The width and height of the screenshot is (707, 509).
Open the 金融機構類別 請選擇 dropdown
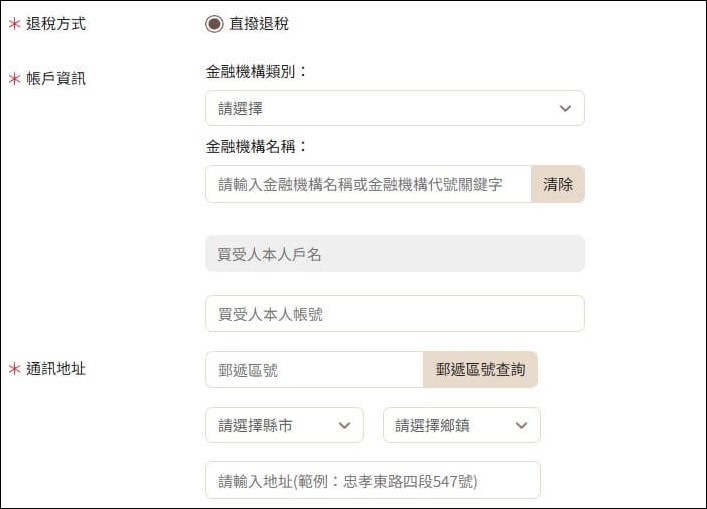(x=394, y=108)
